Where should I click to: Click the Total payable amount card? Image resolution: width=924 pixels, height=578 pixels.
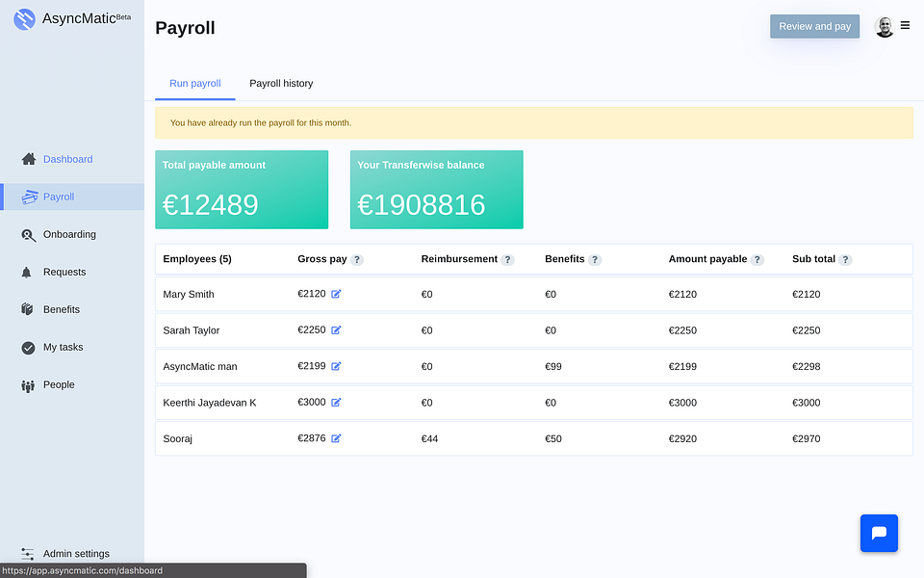pos(242,190)
